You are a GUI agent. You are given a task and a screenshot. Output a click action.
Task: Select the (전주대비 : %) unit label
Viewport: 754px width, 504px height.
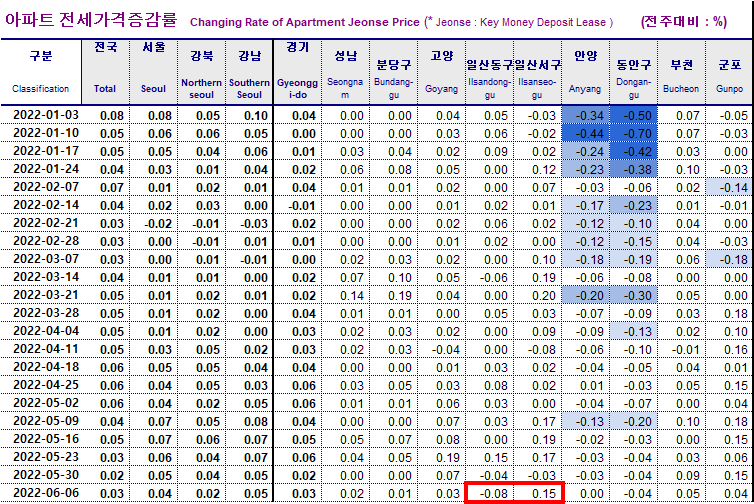[684, 22]
